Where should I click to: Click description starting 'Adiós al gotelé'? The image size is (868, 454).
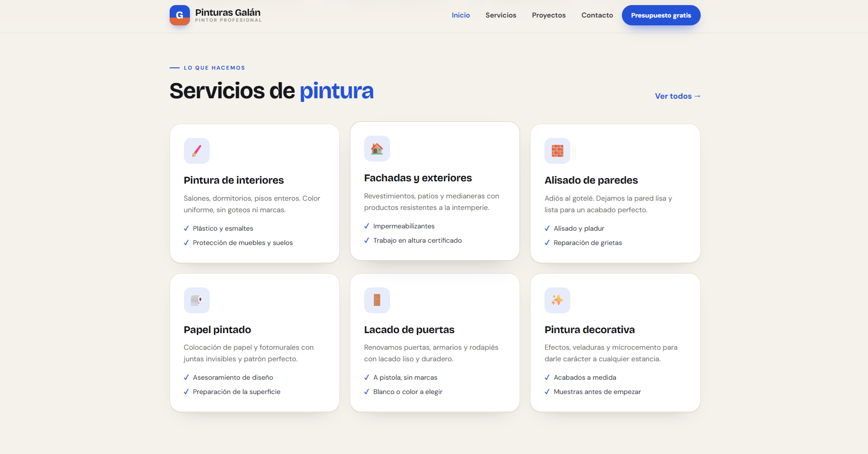[x=608, y=204]
